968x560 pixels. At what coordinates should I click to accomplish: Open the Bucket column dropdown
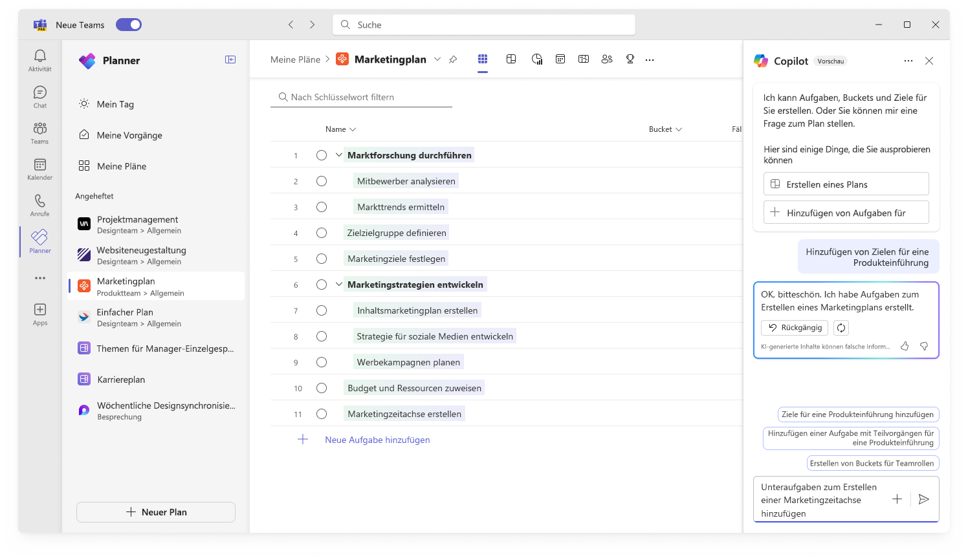coord(665,129)
